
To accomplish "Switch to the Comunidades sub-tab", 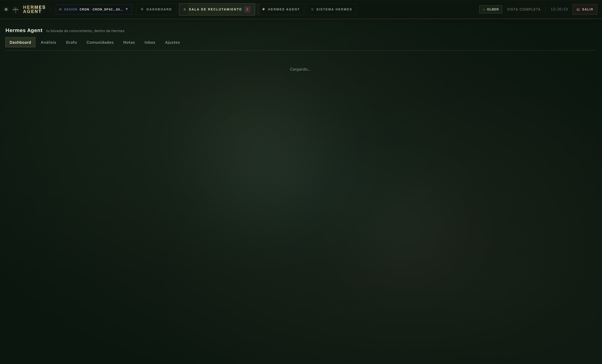I will (x=100, y=42).
